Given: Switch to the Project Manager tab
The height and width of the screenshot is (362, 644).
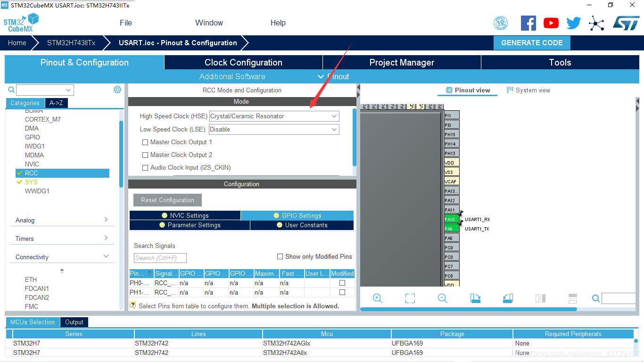Looking at the screenshot, I should click(x=402, y=62).
